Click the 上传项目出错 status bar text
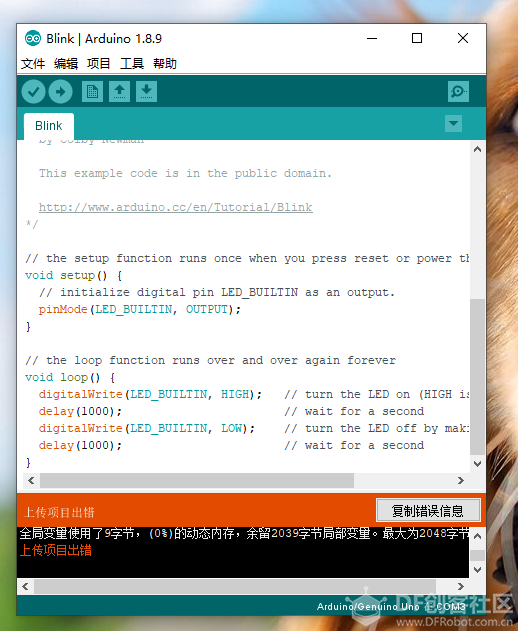This screenshot has height=631, width=518. coord(59,512)
